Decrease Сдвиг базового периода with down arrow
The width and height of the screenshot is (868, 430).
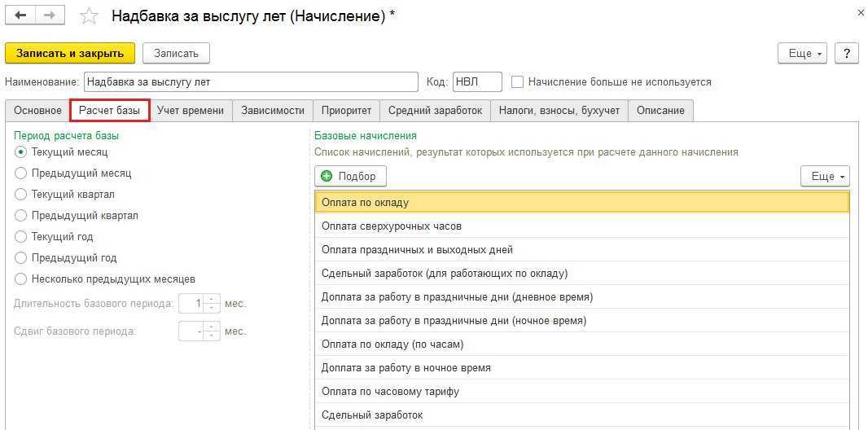click(212, 336)
